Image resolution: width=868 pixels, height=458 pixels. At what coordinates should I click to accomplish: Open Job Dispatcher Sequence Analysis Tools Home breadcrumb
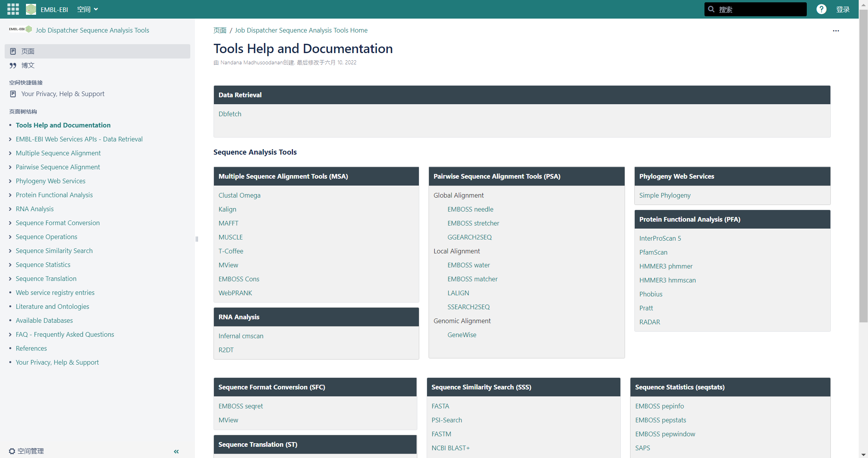point(301,30)
